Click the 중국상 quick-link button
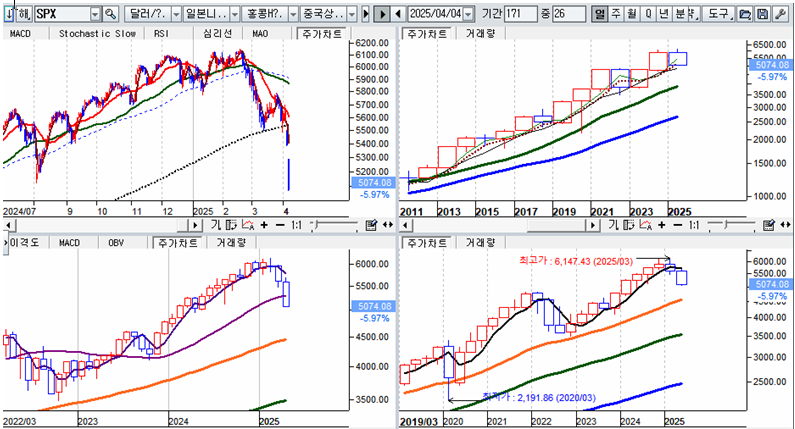Screen dimensions: 795x429 (x=323, y=14)
